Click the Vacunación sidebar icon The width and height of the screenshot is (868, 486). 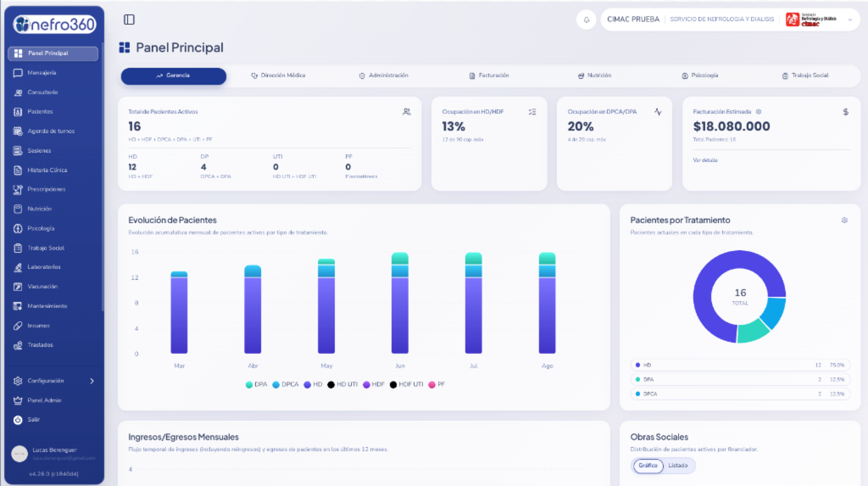coord(18,287)
